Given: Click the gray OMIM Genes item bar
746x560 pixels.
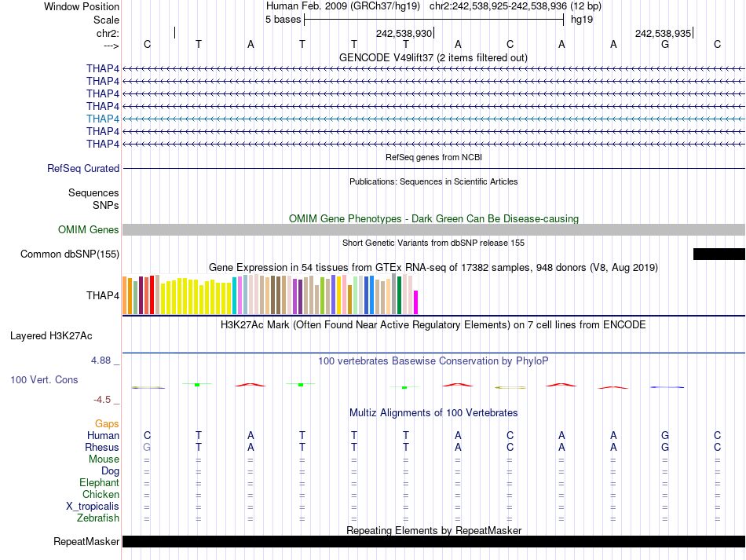Looking at the screenshot, I should [x=433, y=229].
